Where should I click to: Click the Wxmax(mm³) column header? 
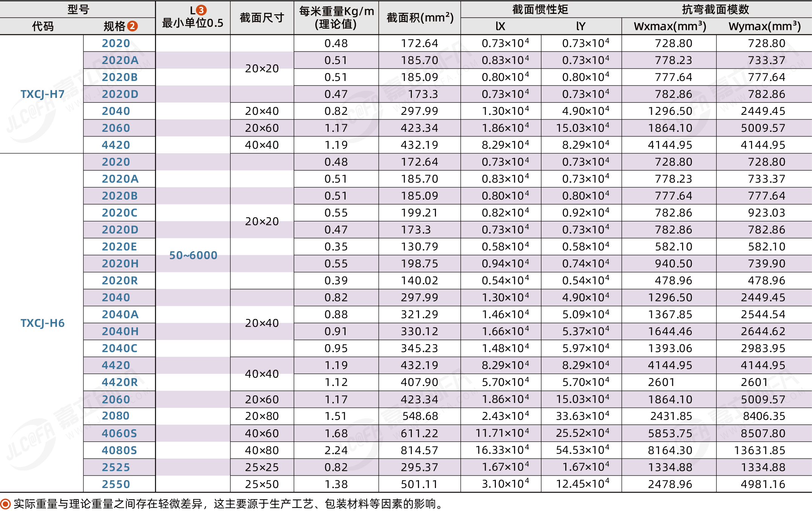(670, 26)
